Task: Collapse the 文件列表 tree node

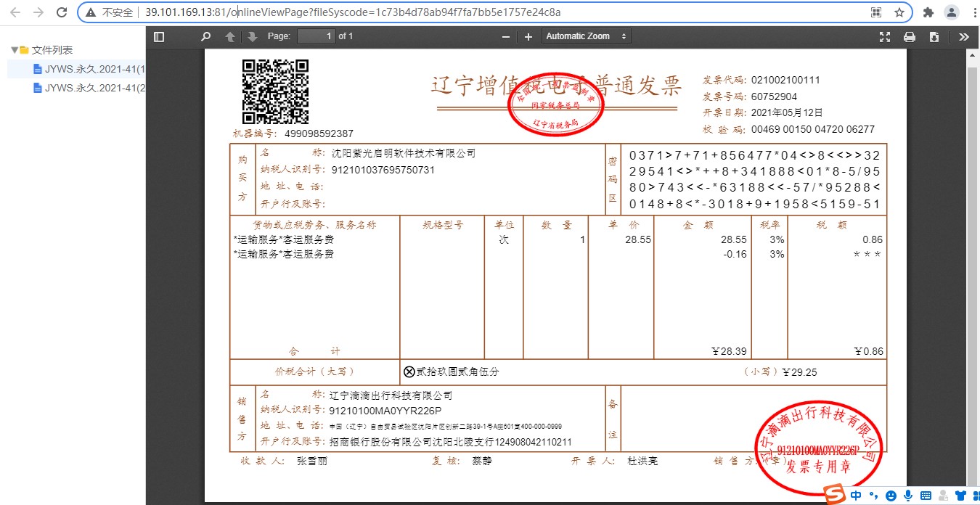Action: click(14, 50)
